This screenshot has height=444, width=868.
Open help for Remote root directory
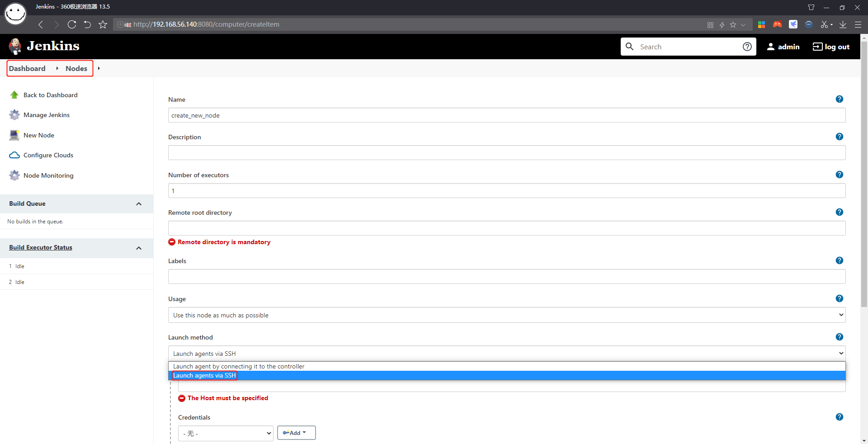coord(840,212)
